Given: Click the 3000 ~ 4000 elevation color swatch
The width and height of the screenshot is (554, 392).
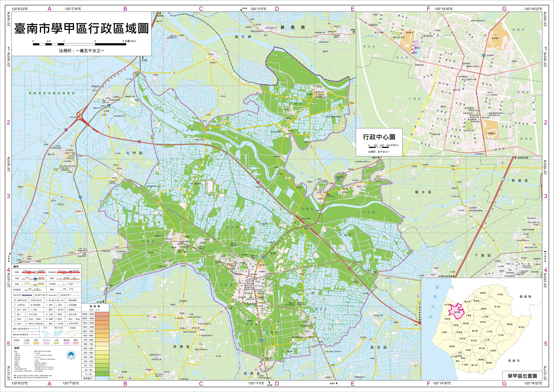Looking at the screenshot, I should [x=102, y=314].
